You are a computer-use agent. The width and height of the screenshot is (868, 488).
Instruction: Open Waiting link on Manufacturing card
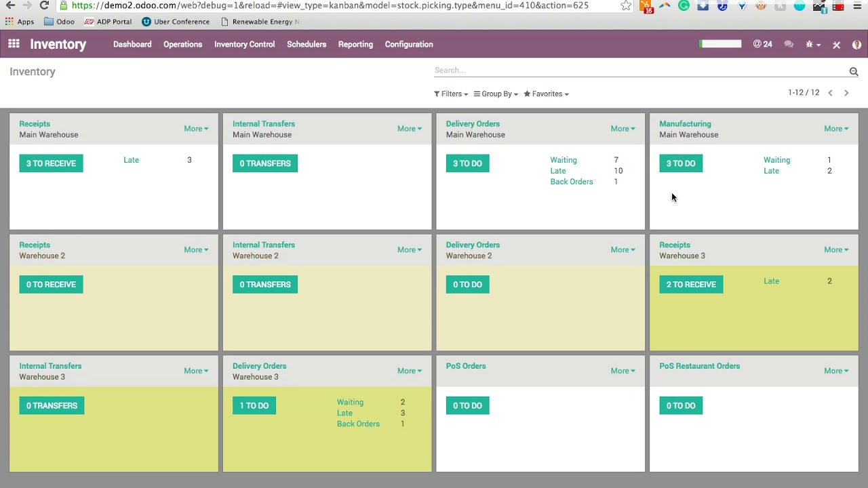(776, 160)
